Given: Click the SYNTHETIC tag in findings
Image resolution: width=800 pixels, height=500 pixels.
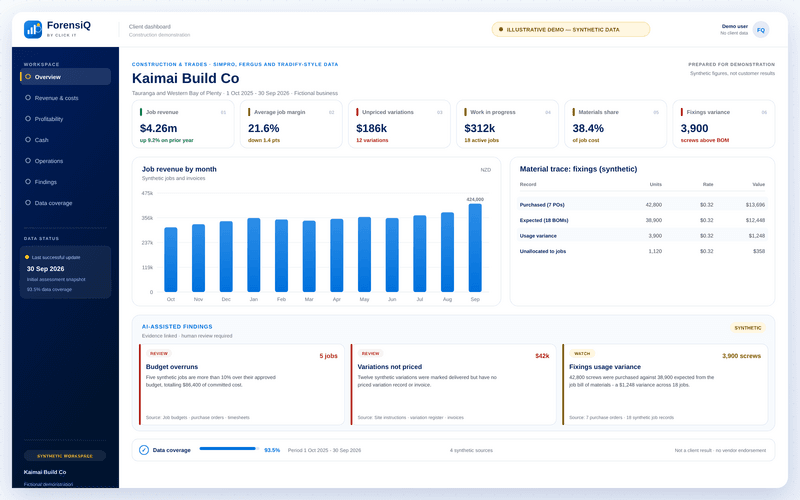Looking at the screenshot, I should (747, 328).
